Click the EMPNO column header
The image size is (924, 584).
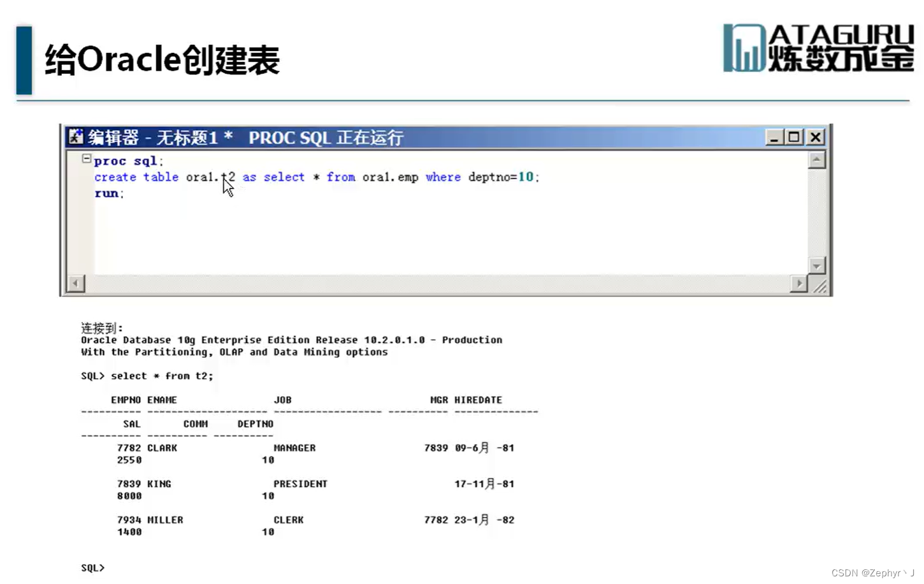(x=126, y=400)
